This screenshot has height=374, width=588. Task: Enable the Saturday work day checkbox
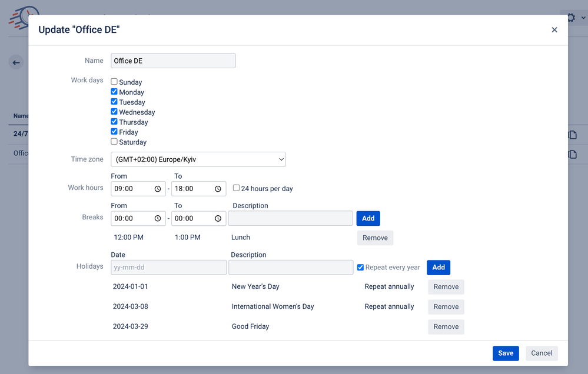(x=114, y=142)
